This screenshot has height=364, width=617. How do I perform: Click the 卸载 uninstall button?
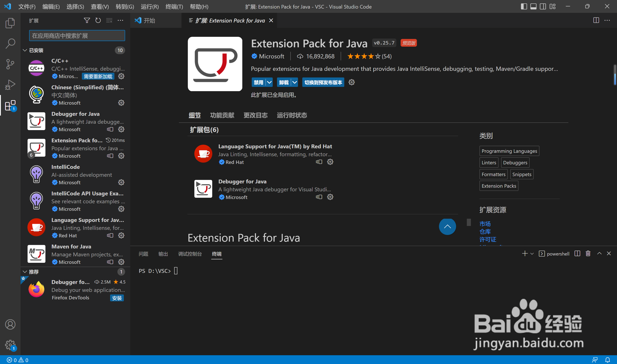click(x=284, y=82)
